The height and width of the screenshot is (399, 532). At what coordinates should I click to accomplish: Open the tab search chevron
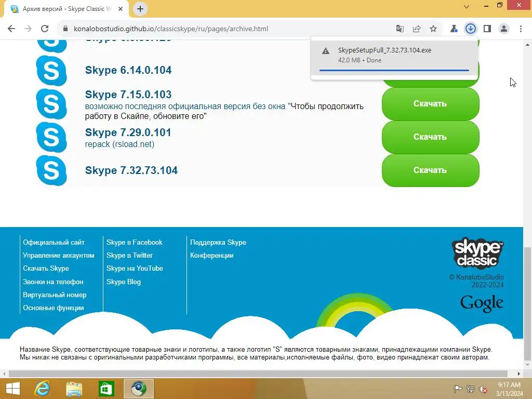467,7
